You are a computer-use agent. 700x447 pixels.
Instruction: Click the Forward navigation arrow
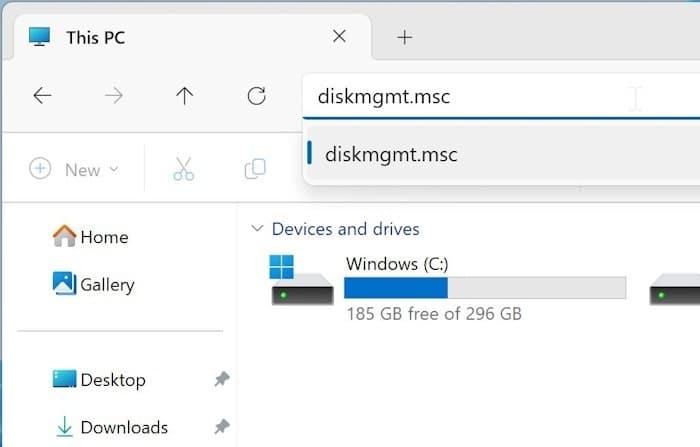[x=114, y=96]
